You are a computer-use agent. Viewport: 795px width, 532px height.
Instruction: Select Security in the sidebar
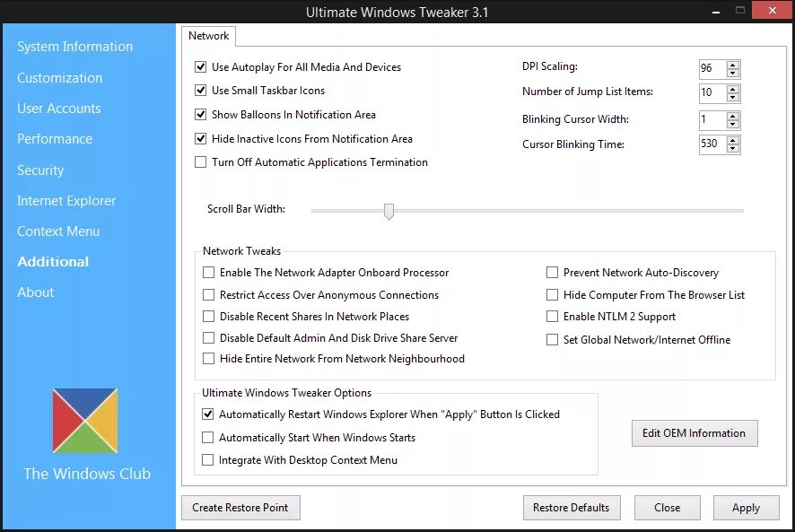tap(40, 170)
